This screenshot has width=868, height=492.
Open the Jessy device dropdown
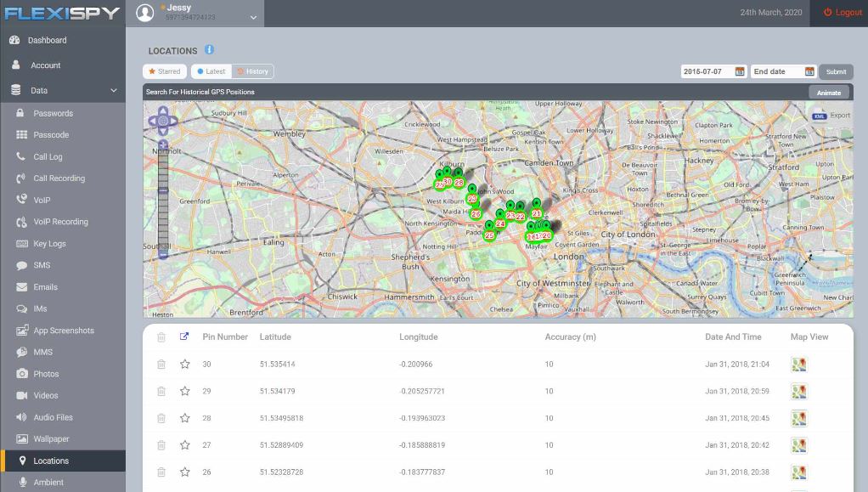pyautogui.click(x=253, y=17)
